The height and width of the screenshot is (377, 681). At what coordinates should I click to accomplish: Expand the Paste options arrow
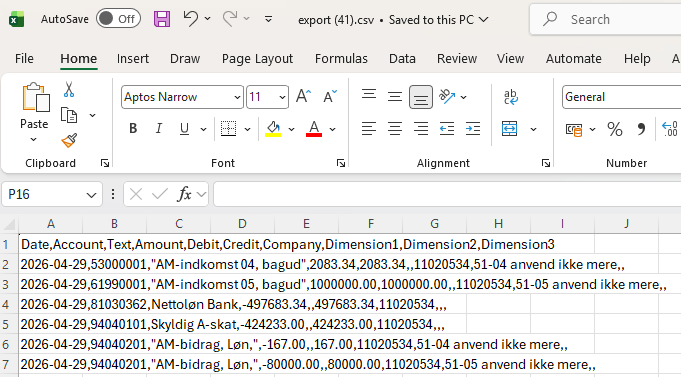tap(34, 139)
